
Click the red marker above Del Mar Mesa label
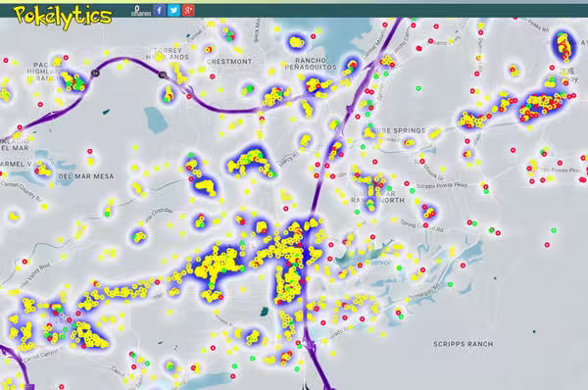pyautogui.click(x=90, y=152)
